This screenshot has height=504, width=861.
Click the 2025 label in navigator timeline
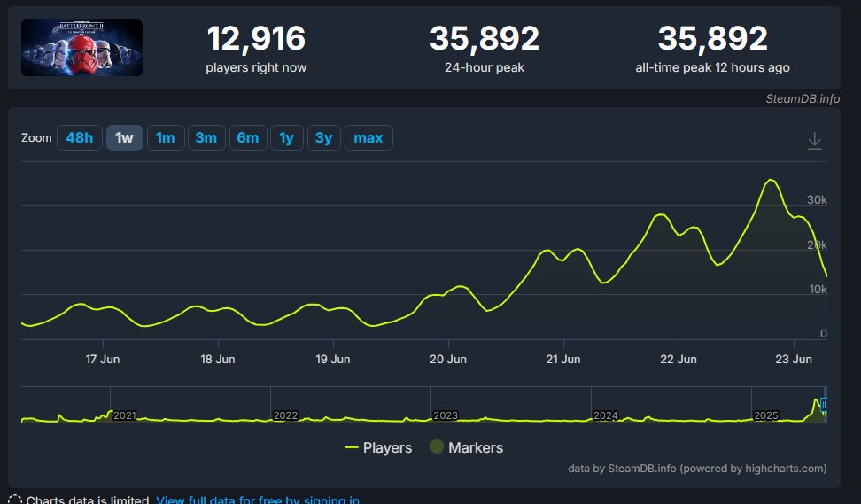766,415
